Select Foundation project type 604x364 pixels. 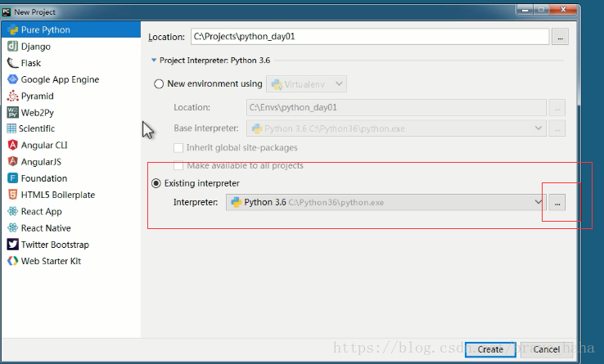click(x=71, y=178)
